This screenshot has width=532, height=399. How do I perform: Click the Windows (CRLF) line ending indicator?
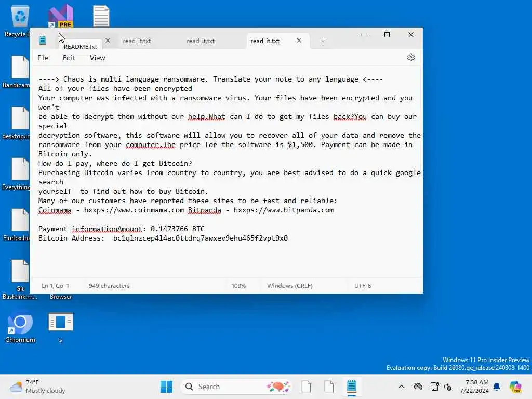pyautogui.click(x=290, y=286)
